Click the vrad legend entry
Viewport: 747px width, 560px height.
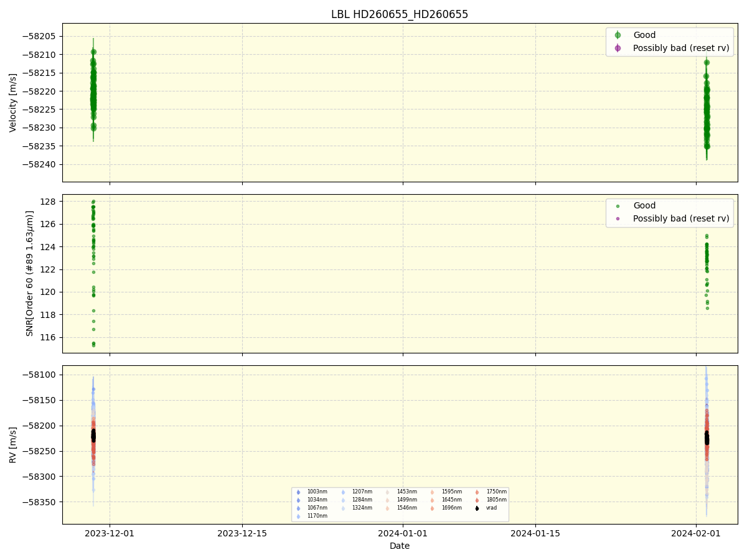(x=492, y=508)
